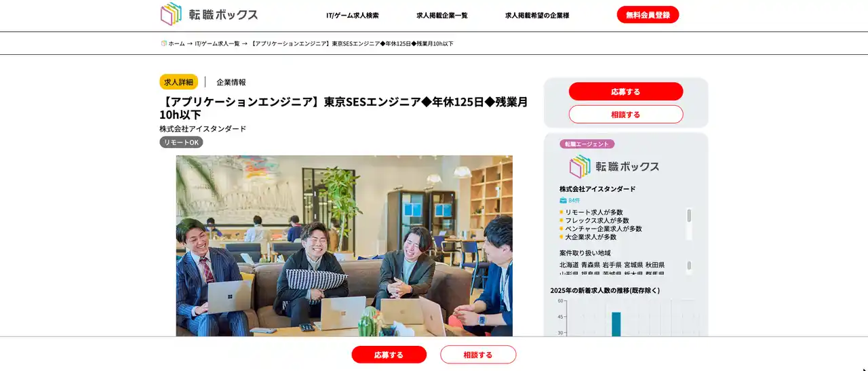Screen dimensions: 868x371
Task: Click the リモートOK tag
Action: pyautogui.click(x=181, y=142)
